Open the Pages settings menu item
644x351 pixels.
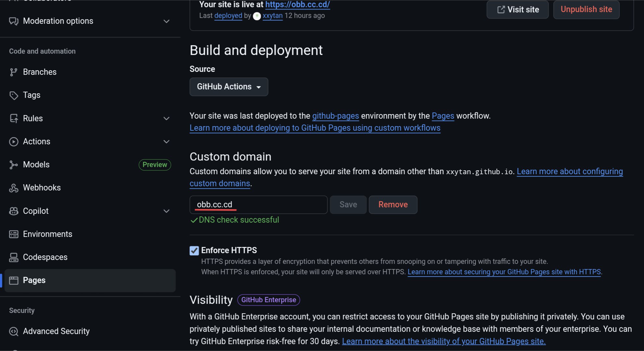click(34, 280)
